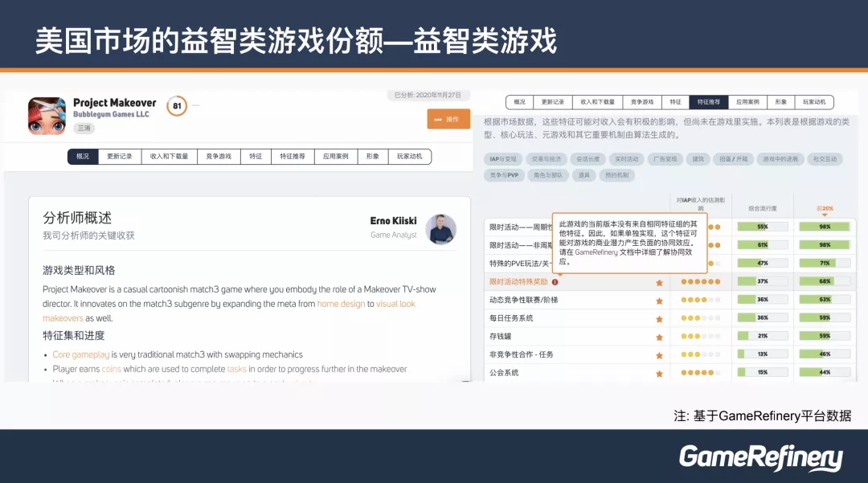Image resolution: width=868 pixels, height=483 pixels.
Task: Toggle the 社交互动 filter chip
Action: coord(825,159)
